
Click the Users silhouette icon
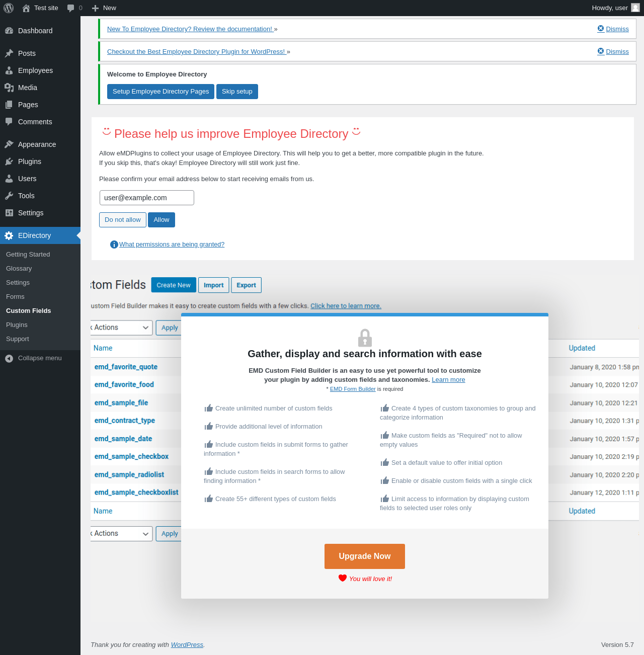point(9,179)
